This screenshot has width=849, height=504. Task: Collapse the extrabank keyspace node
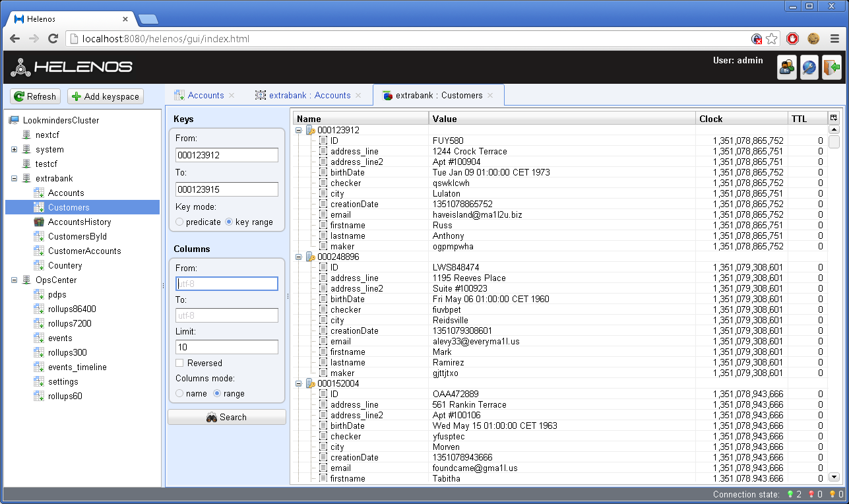tap(14, 178)
